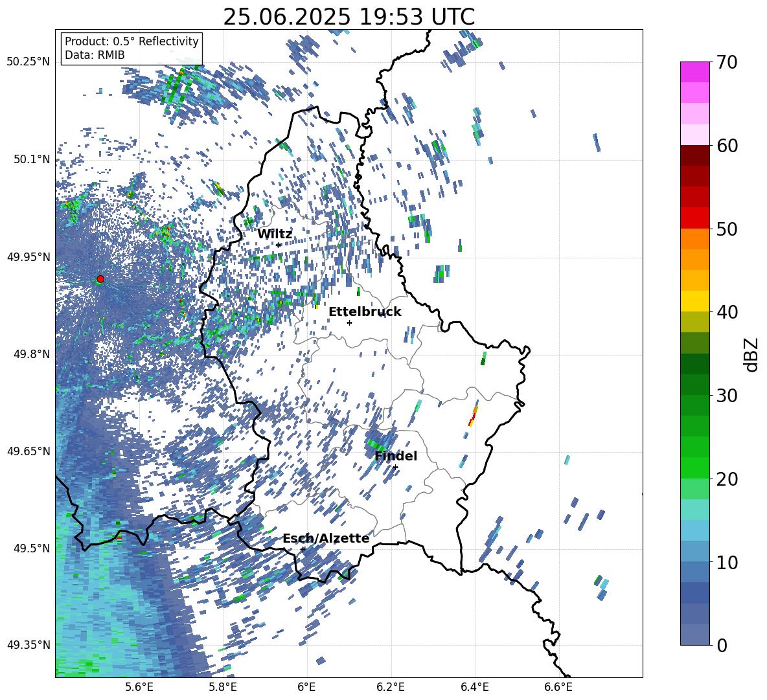
Task: Click the title 25.06.2025 19:53 UTC
Action: [349, 17]
